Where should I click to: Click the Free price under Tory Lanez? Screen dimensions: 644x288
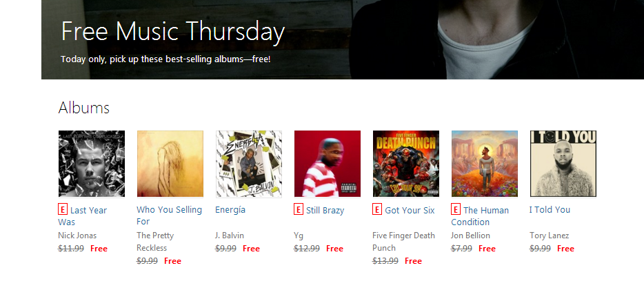[565, 249]
